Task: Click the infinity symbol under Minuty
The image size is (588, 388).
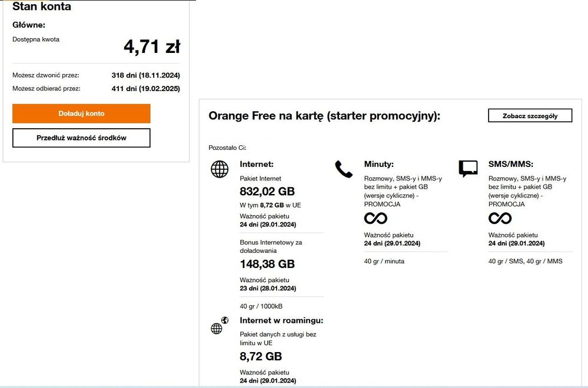Action: coord(376,218)
